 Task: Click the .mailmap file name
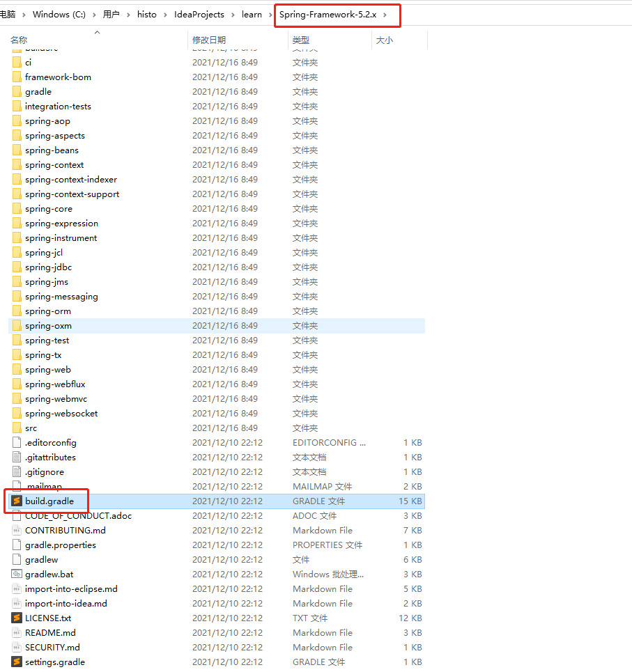tap(44, 487)
